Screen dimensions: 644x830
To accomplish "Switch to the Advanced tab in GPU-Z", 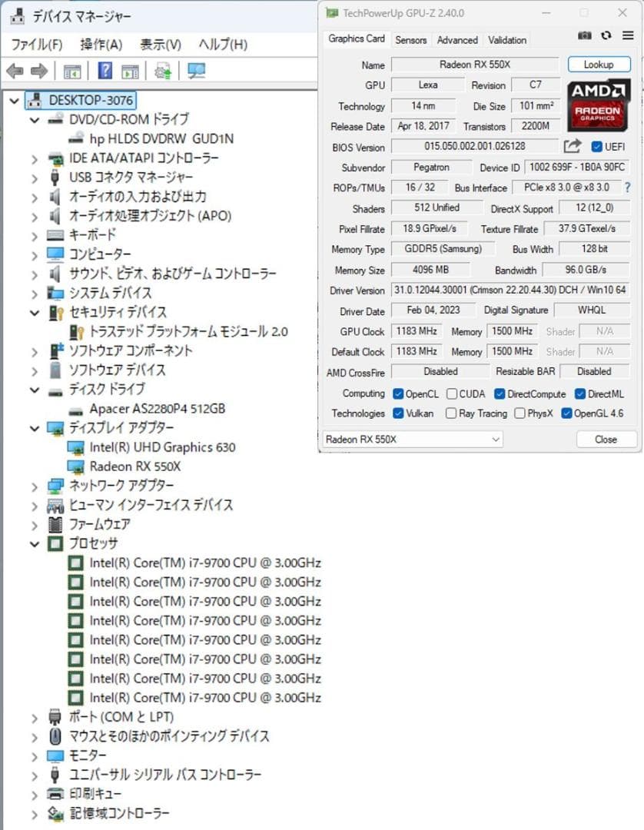I will [x=457, y=40].
